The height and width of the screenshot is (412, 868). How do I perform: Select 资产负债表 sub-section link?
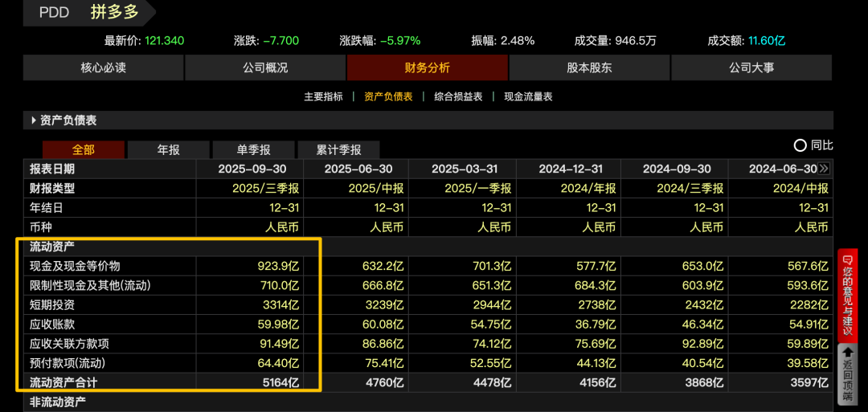[388, 97]
